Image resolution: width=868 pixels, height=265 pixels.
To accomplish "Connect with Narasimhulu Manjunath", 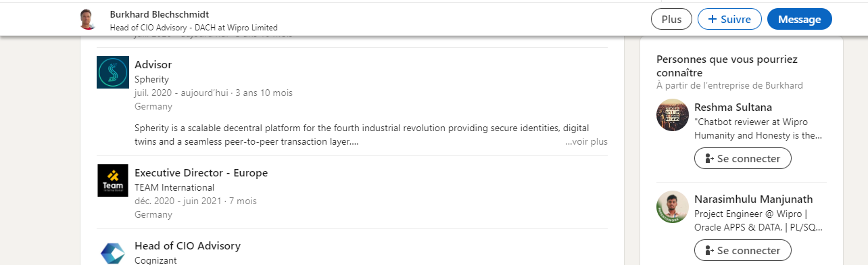I will (x=743, y=250).
